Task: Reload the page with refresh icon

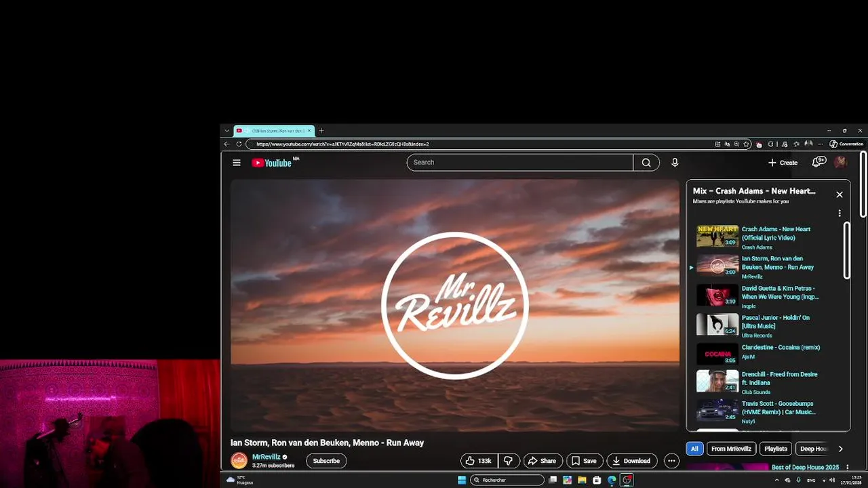Action: click(239, 144)
